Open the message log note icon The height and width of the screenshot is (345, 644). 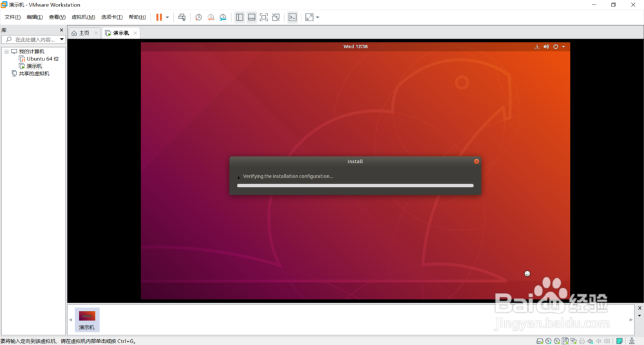pyautogui.click(x=620, y=341)
